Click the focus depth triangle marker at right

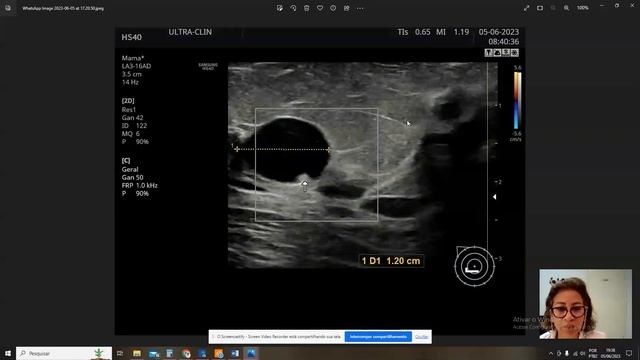point(494,197)
